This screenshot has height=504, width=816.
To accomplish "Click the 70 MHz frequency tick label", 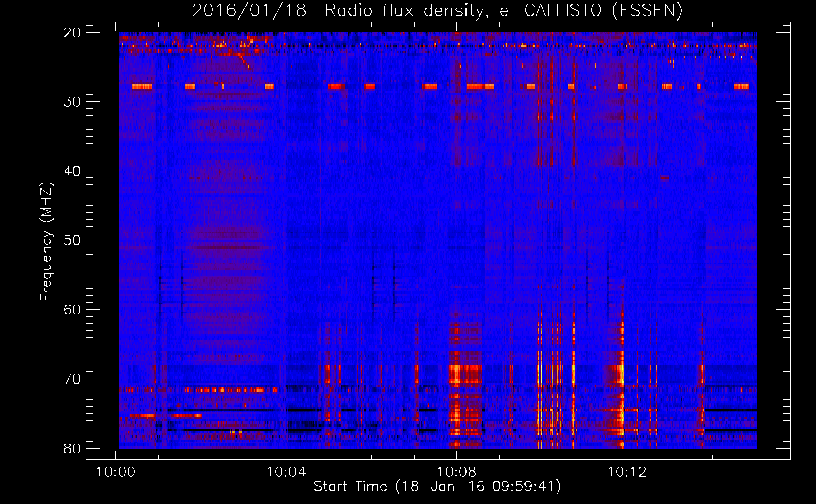I will (x=72, y=379).
